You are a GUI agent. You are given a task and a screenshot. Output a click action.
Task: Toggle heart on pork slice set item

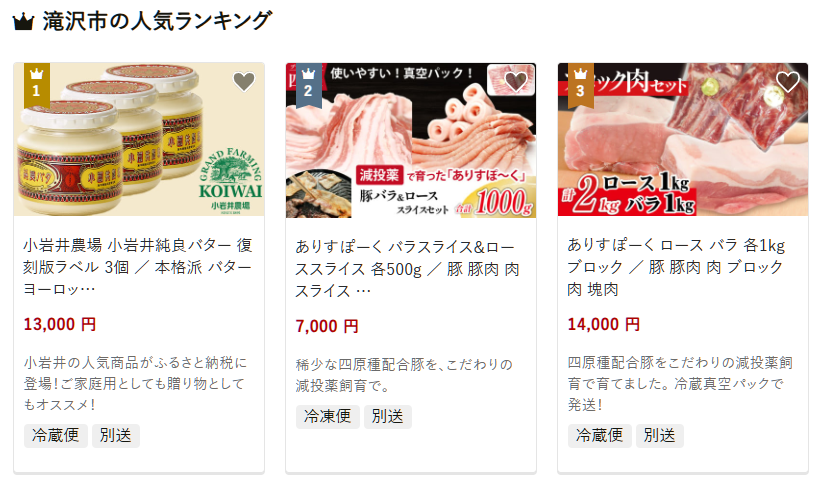[x=516, y=81]
